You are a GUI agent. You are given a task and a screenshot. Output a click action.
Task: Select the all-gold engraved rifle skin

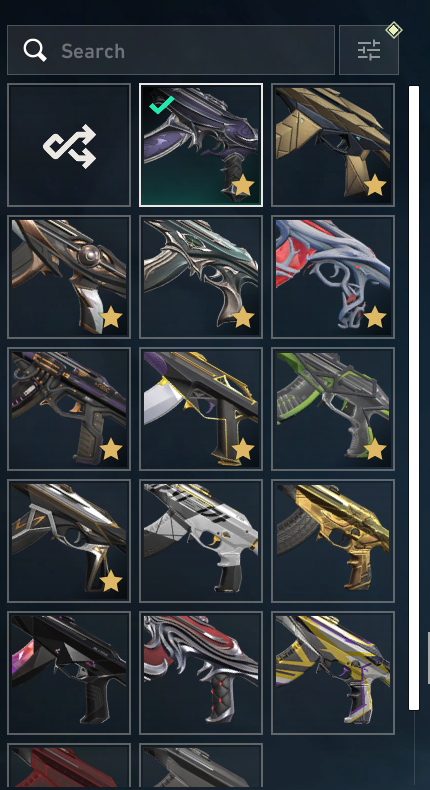pos(333,541)
